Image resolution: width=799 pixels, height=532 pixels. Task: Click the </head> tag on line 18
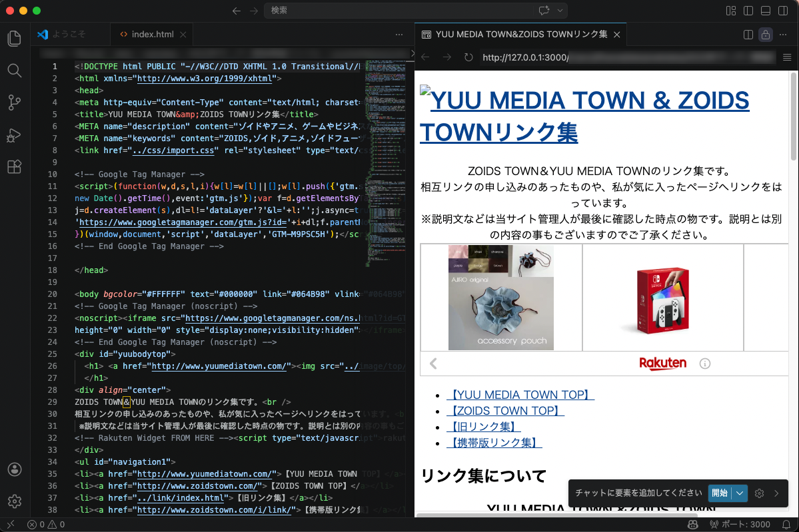point(91,270)
